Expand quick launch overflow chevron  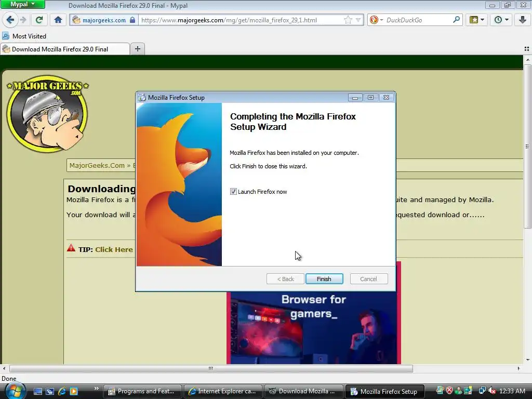tap(96, 389)
